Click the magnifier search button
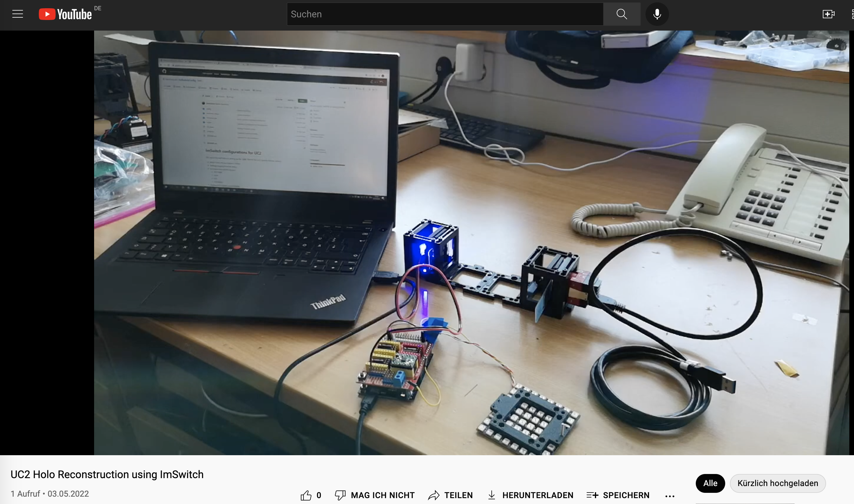The width and height of the screenshot is (854, 504). (621, 14)
